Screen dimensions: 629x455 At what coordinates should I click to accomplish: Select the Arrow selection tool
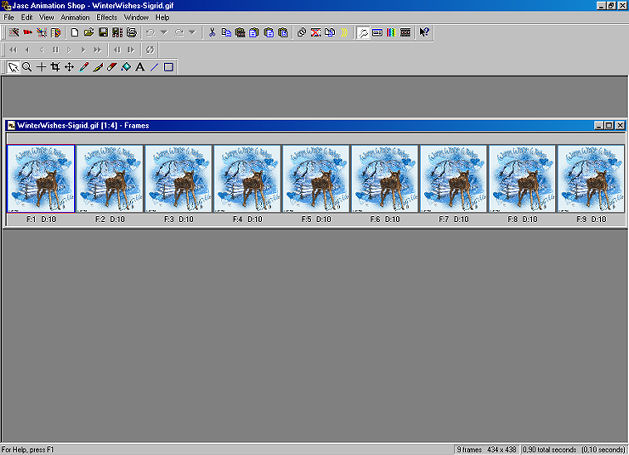click(13, 67)
